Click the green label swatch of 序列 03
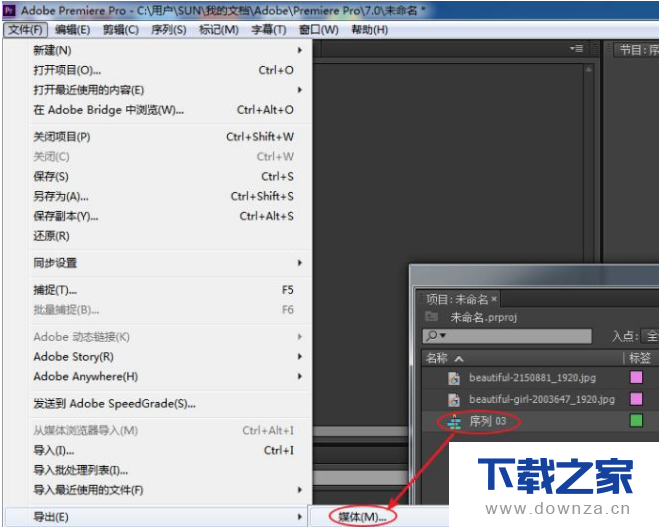This screenshot has height=527, width=659. coord(636,421)
